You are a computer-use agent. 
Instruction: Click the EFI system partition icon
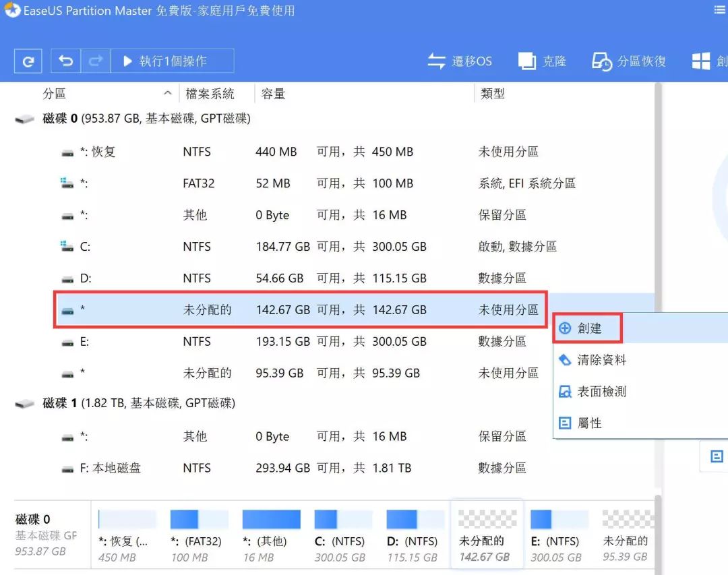67,183
